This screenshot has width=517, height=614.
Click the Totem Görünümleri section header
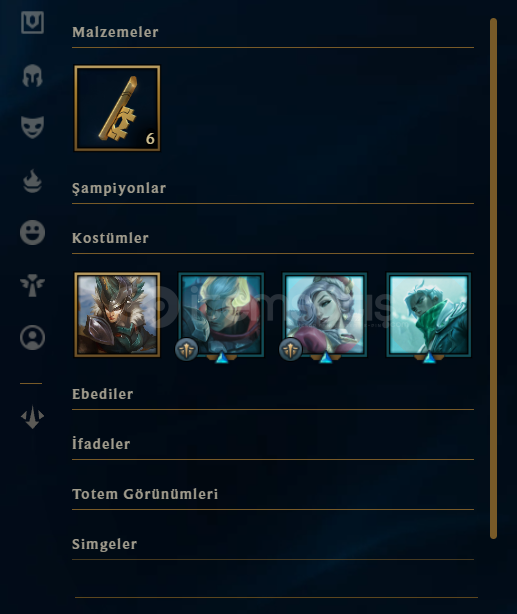pyautogui.click(x=145, y=494)
